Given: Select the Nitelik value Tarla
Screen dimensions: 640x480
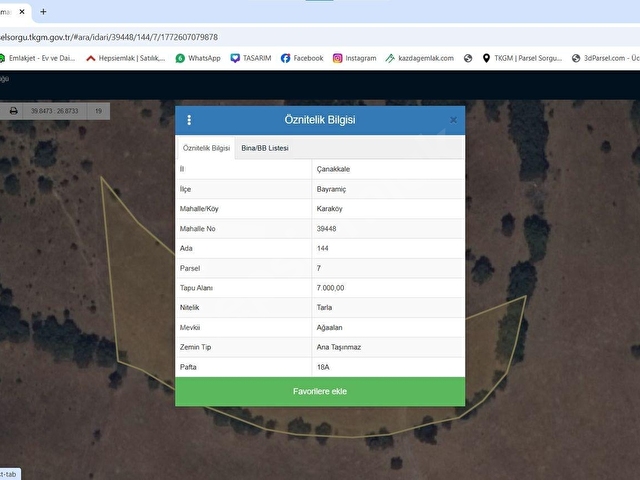Looking at the screenshot, I should pos(324,307).
